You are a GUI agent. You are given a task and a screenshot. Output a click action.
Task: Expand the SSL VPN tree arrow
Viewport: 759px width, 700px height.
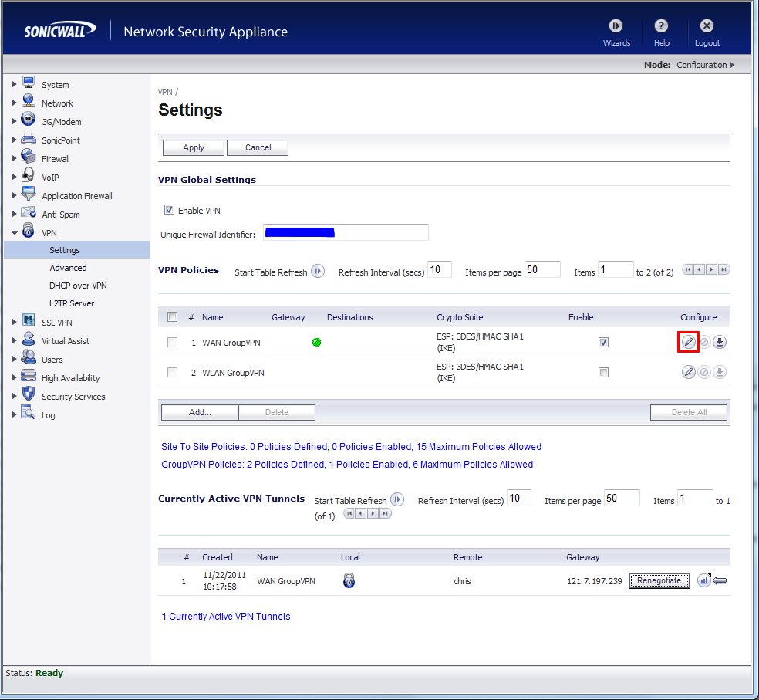[x=14, y=322]
